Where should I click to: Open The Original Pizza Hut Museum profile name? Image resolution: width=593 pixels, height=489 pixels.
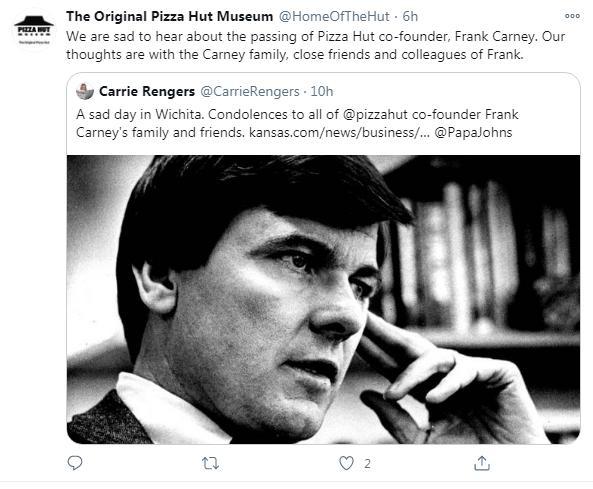pyautogui.click(x=169, y=16)
